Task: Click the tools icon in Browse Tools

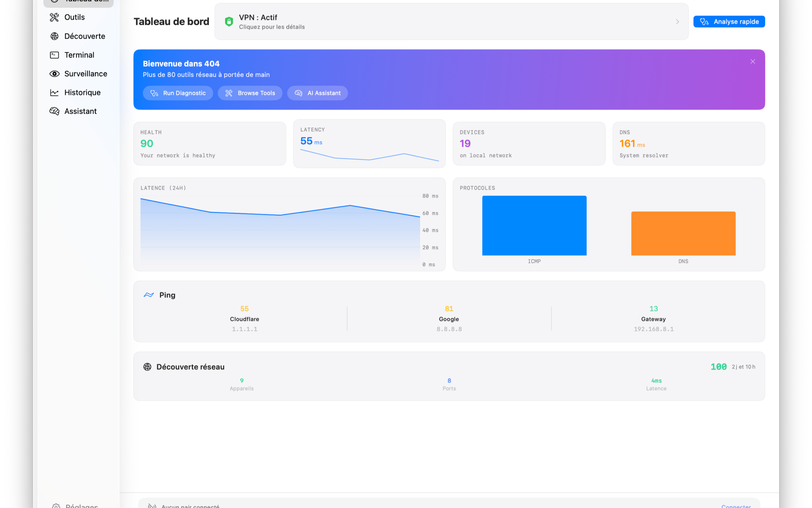Action: [x=229, y=93]
